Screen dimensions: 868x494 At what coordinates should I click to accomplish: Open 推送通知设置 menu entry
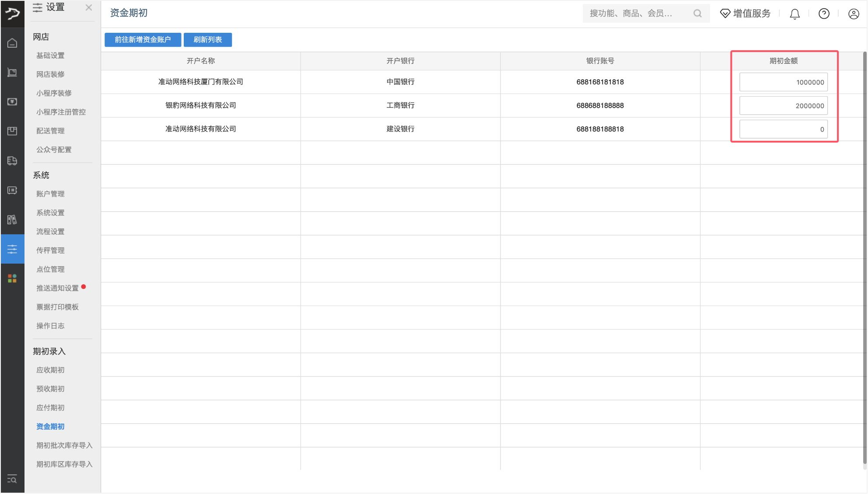[57, 288]
